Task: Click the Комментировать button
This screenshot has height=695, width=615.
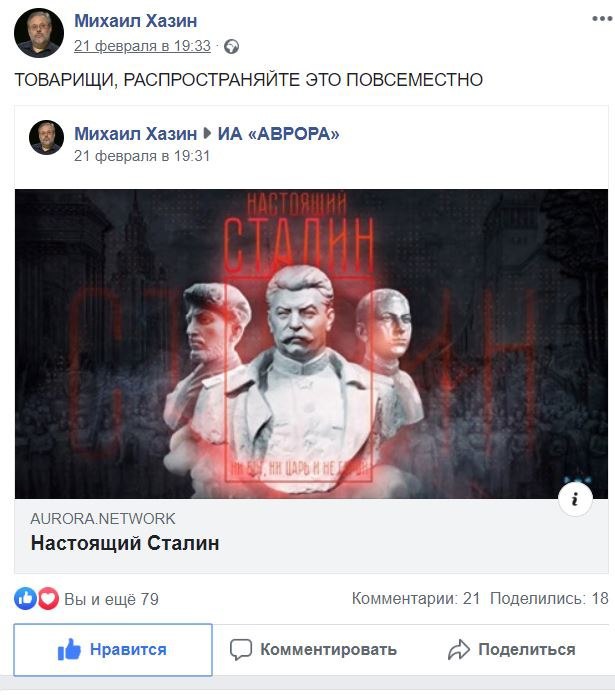Action: point(313,649)
